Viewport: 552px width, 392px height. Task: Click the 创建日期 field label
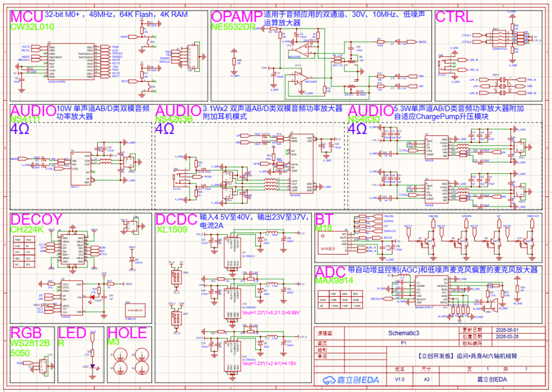click(471, 336)
